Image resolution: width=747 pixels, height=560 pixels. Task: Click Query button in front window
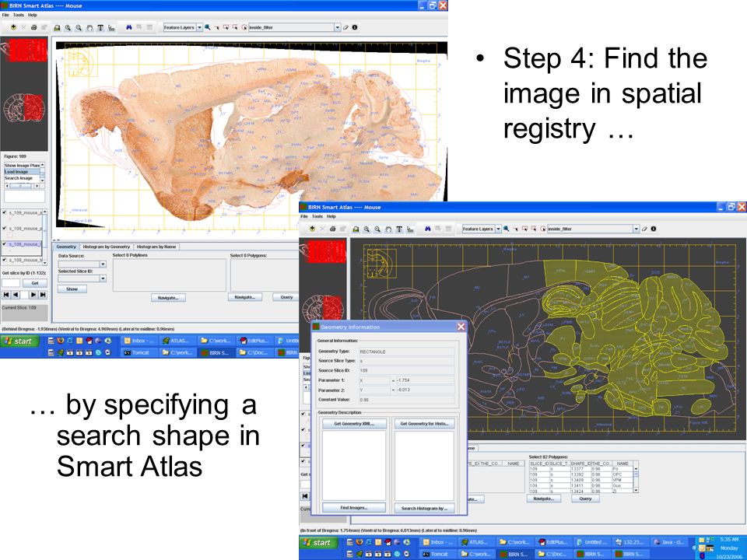585,499
